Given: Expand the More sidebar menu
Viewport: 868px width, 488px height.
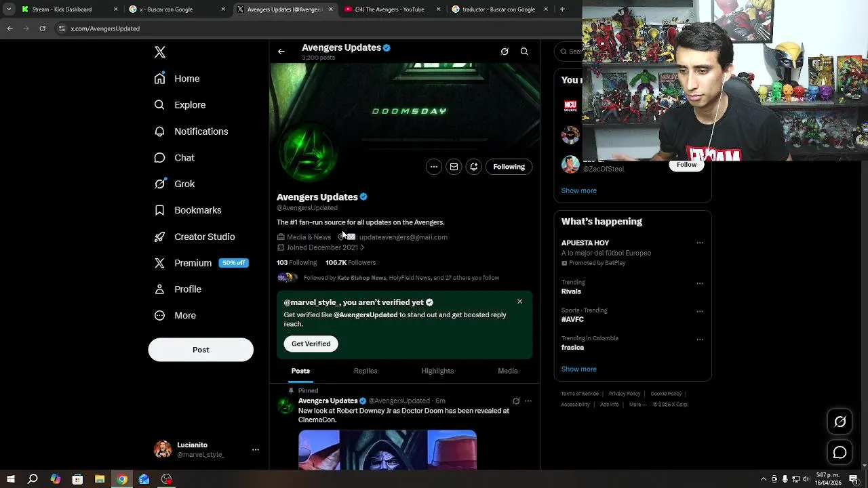Looking at the screenshot, I should click(x=175, y=315).
